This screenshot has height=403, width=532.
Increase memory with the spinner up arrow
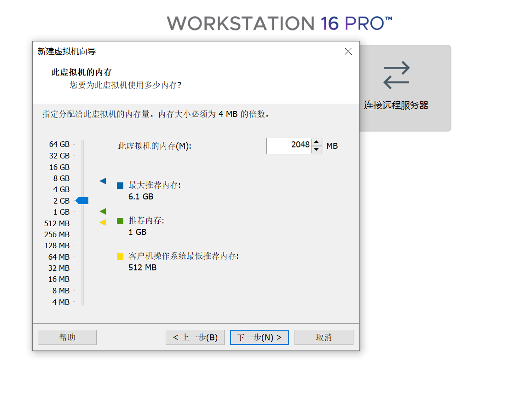[317, 142]
